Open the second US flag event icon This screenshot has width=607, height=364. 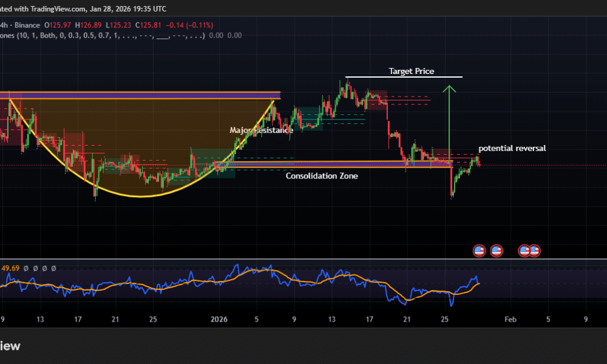tap(497, 250)
